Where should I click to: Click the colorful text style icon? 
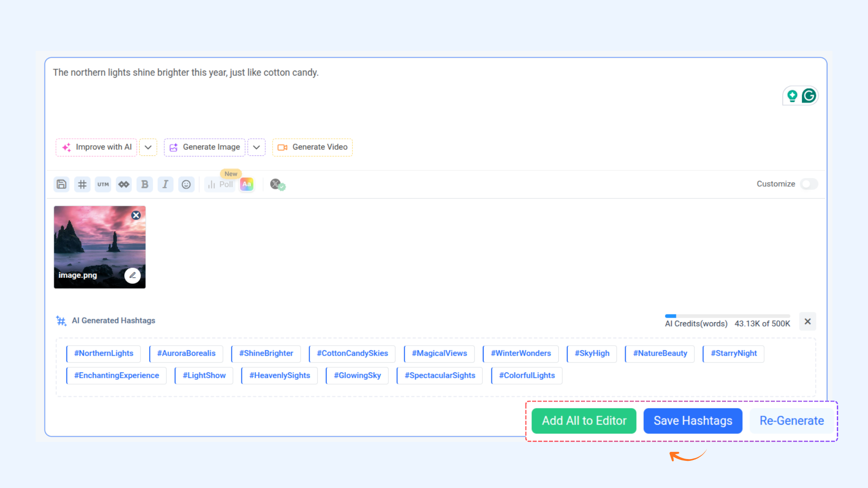[x=247, y=184]
